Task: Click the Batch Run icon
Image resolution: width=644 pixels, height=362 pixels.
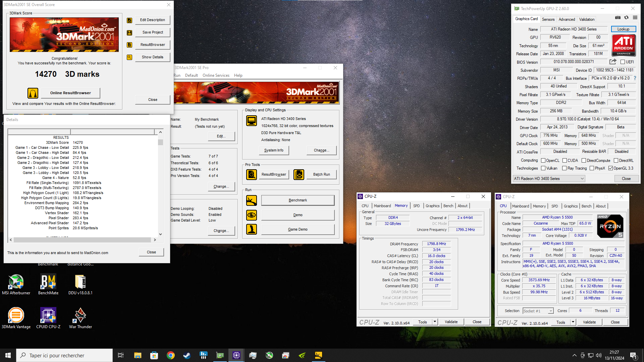Action: [299, 174]
